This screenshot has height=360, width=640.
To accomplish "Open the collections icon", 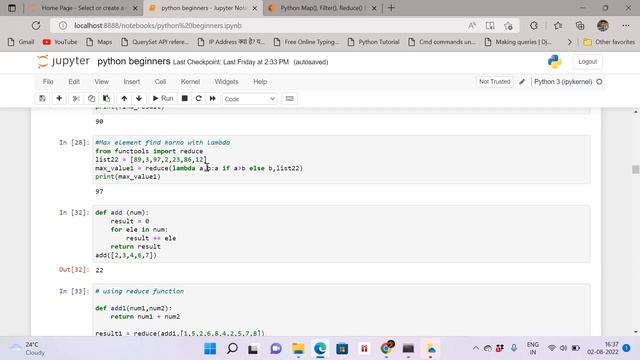I will pyautogui.click(x=580, y=25).
